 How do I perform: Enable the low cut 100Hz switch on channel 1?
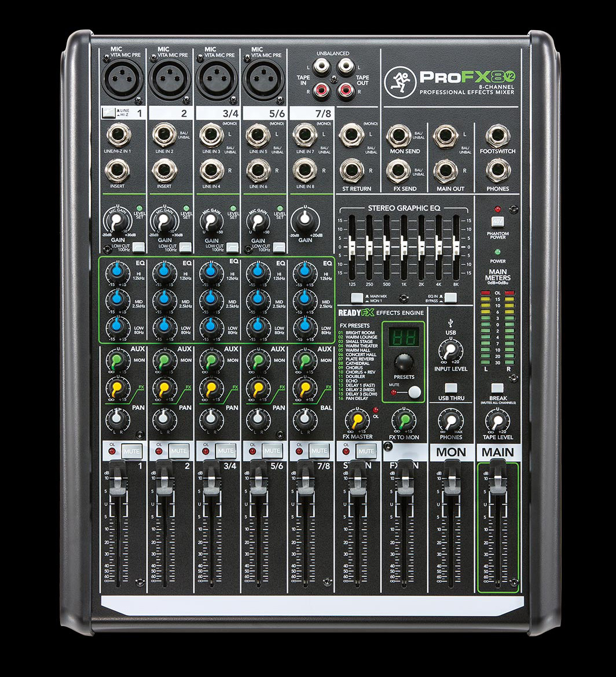tap(139, 247)
